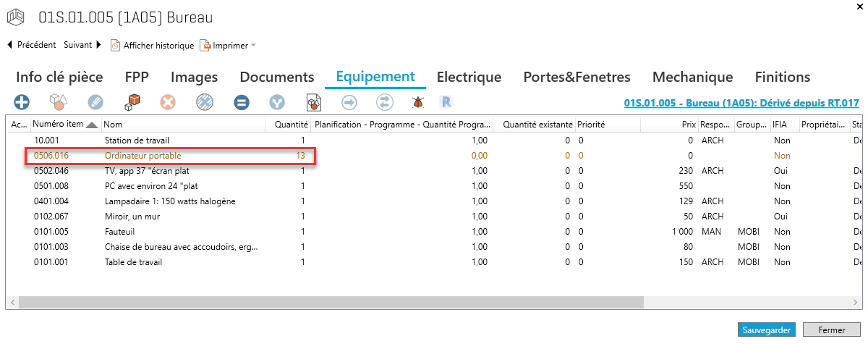
Task: Click the orange bug icon
Action: click(x=417, y=102)
